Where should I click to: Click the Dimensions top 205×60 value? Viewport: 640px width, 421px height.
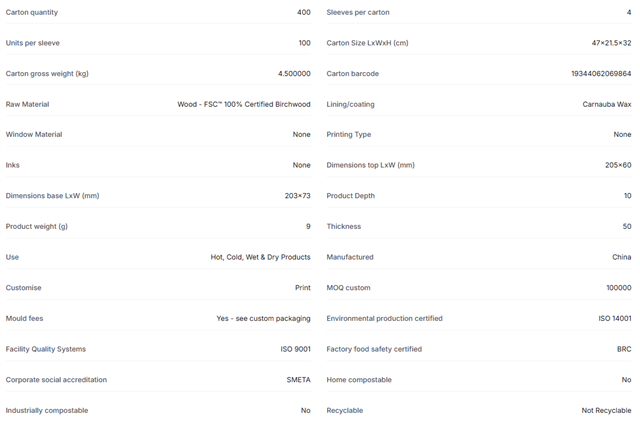coord(618,165)
